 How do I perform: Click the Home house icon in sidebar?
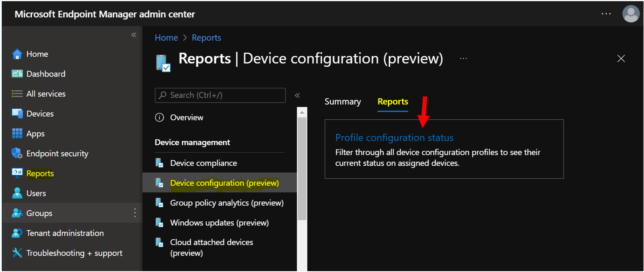click(17, 54)
